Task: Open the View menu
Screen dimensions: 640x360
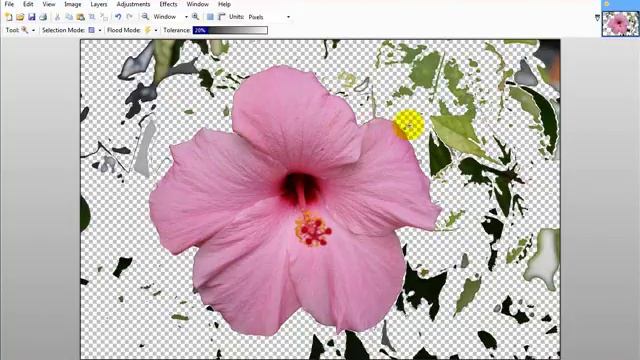Action: point(49,4)
